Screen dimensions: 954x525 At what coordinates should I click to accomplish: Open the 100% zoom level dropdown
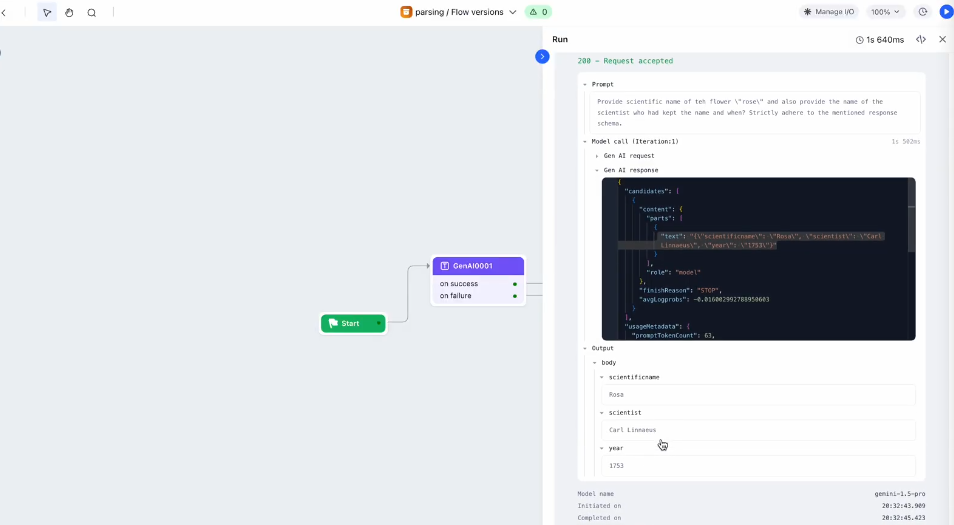point(885,12)
